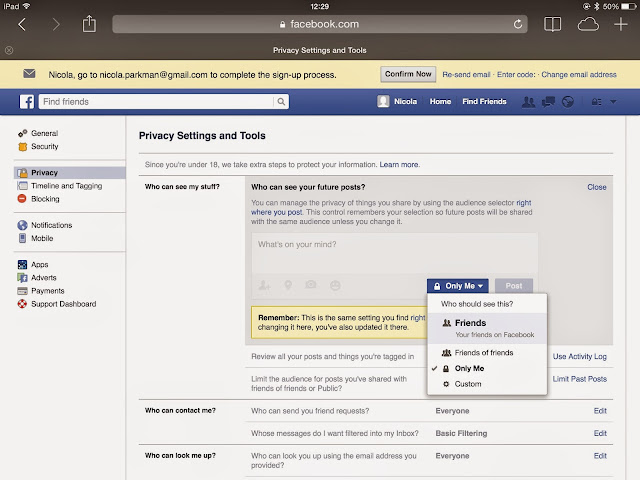Open Payments settings in sidebar
The image size is (640, 480).
point(48,291)
